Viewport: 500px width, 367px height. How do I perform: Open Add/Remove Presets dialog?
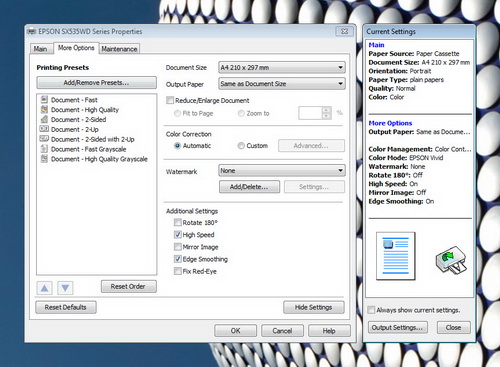96,83
